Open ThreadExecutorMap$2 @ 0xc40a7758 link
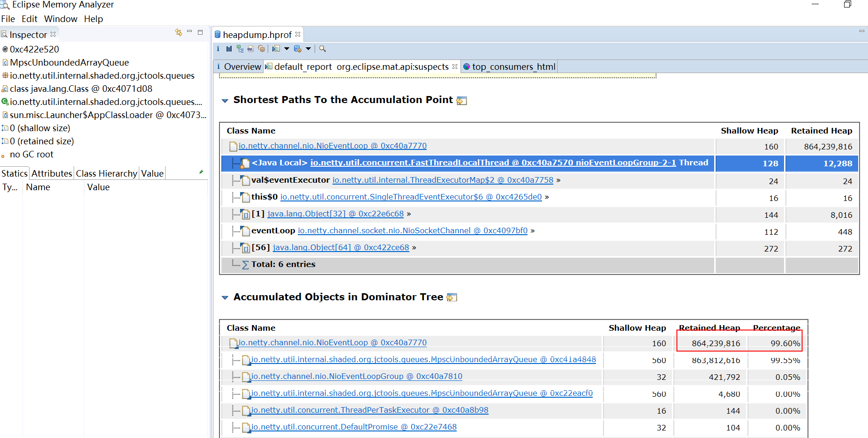Screen dimensions: 868x438 (x=443, y=180)
